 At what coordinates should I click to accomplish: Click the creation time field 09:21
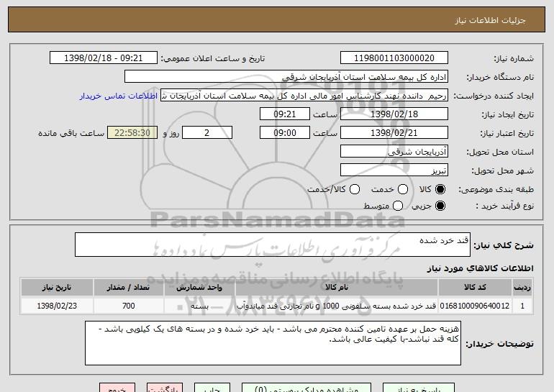[285, 114]
